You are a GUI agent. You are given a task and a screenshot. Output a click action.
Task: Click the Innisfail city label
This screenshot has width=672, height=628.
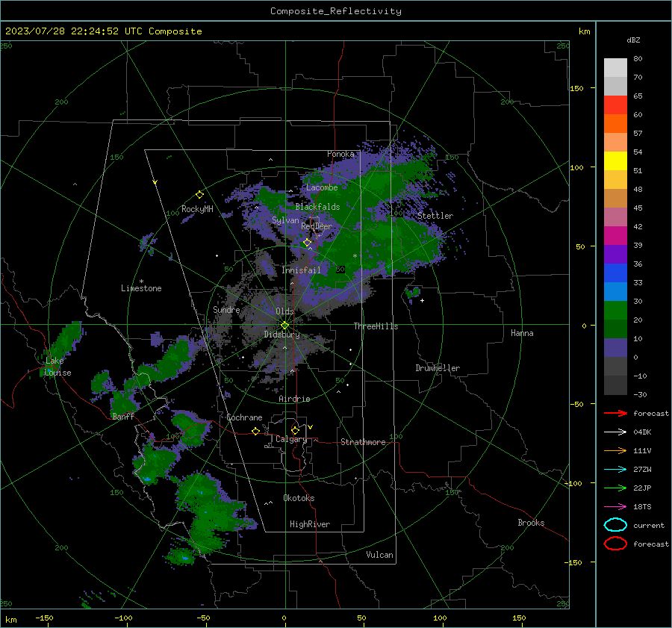coord(301,270)
